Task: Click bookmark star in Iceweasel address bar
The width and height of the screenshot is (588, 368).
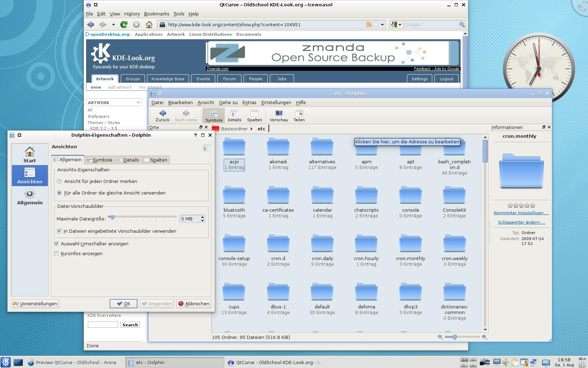Action: (376, 25)
